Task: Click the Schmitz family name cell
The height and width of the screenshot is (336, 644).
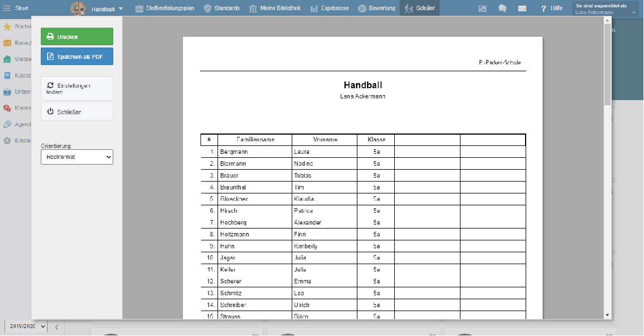Action: click(x=255, y=294)
